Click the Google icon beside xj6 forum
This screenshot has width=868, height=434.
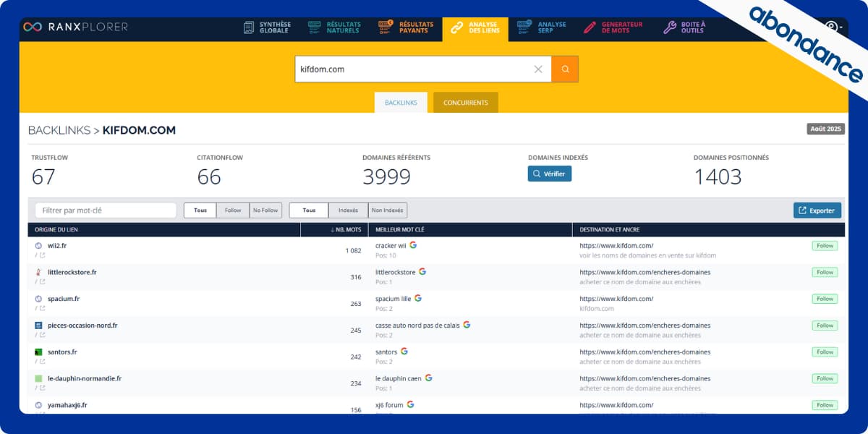point(410,404)
